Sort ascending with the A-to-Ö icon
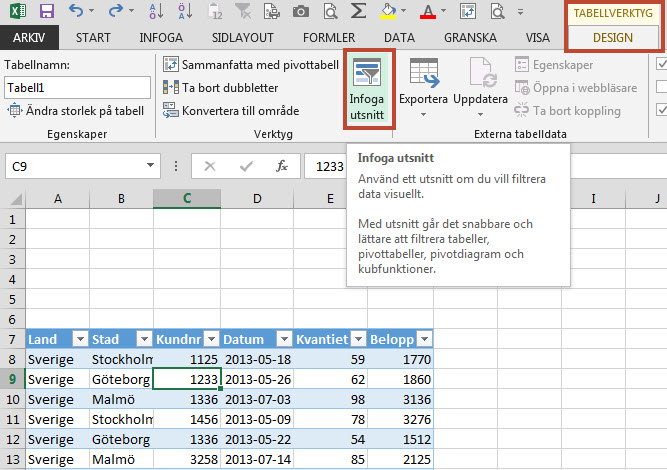This screenshot has height=470, width=667. pyautogui.click(x=156, y=11)
